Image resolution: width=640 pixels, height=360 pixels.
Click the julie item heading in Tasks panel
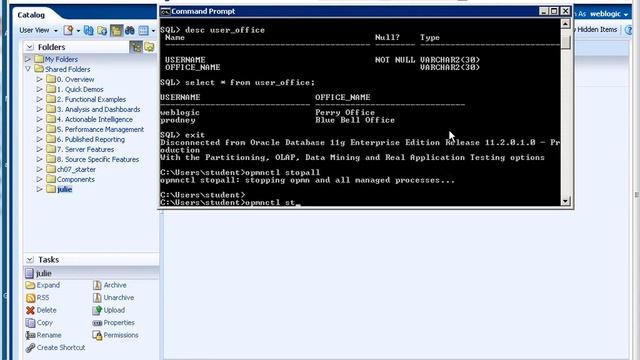[44, 273]
